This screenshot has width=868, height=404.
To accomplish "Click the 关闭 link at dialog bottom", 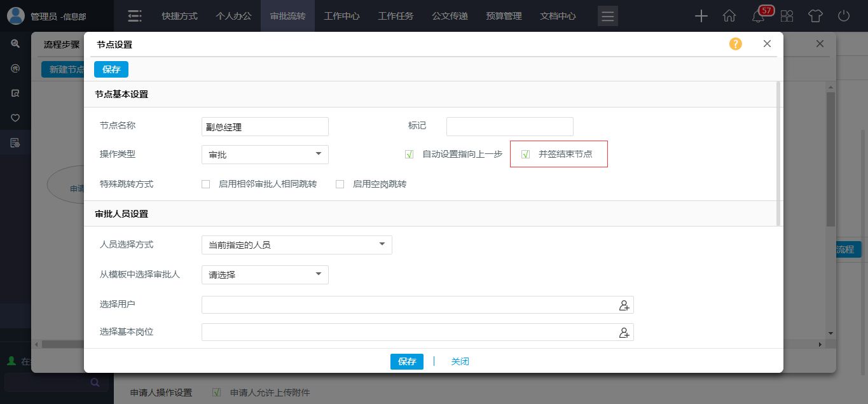I will (460, 361).
